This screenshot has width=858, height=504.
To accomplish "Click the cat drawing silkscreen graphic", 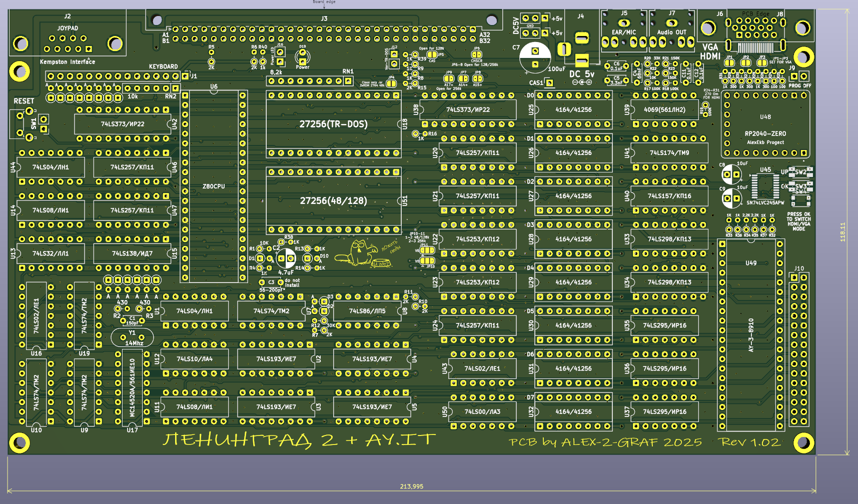I will 359,252.
